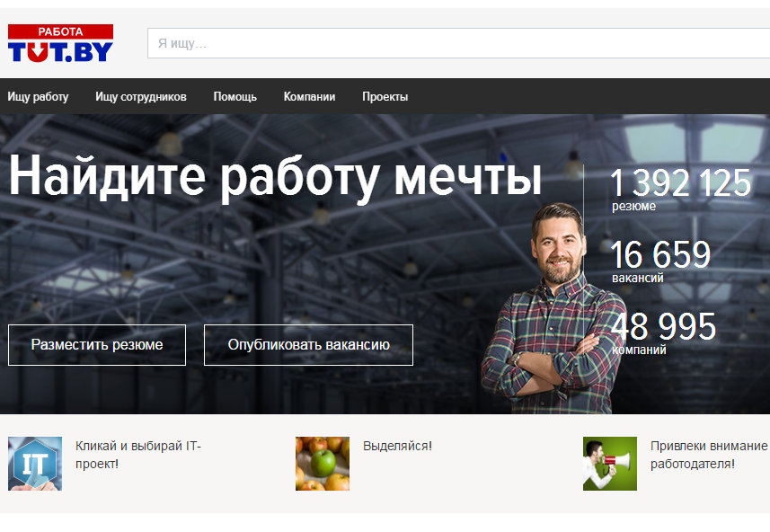Go to "Ищу сотрудников" section
The height and width of the screenshot is (532, 770).
141,97
